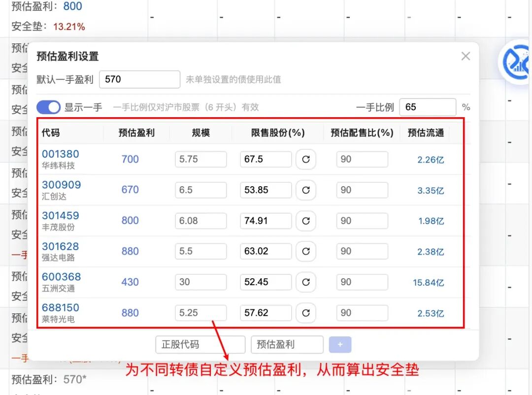Edit 预估配售比 field for 301459
Viewport: 532px width, 395px height.
[x=362, y=221]
